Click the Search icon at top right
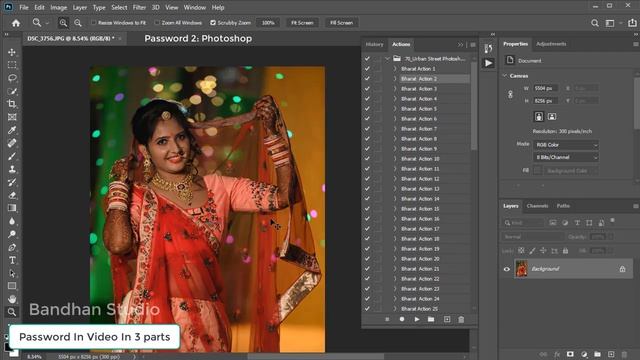 point(595,23)
